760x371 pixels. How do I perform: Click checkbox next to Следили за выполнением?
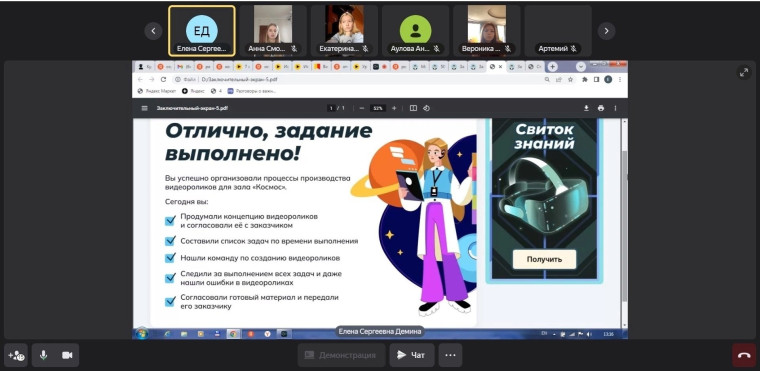tap(170, 278)
